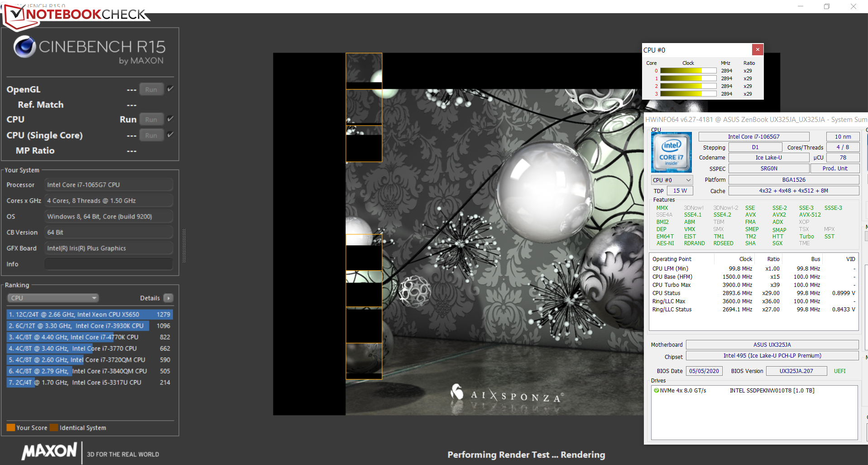Click the CB Version field 64 Bit
The image size is (868, 465).
109,232
